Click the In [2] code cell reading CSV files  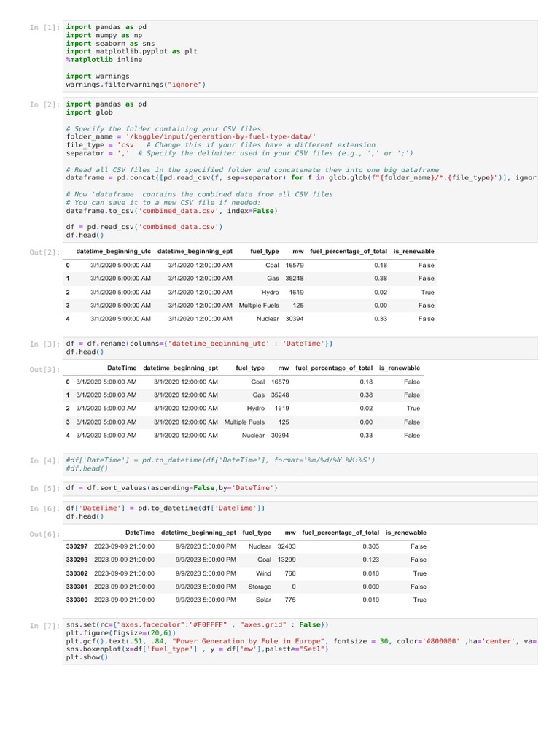[300, 170]
